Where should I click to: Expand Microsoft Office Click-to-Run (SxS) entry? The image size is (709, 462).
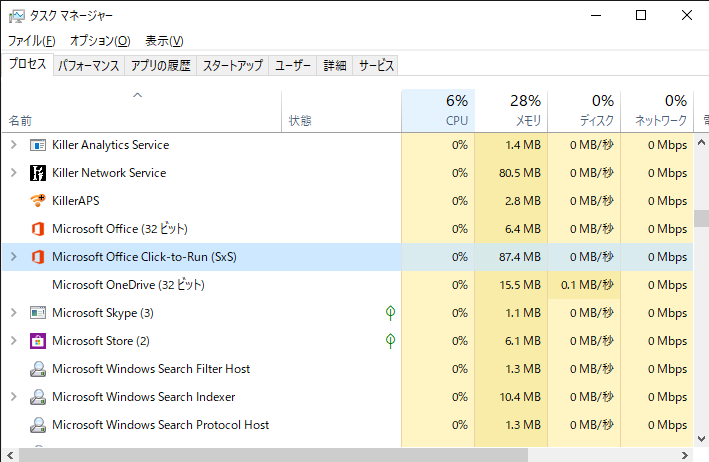coord(14,257)
